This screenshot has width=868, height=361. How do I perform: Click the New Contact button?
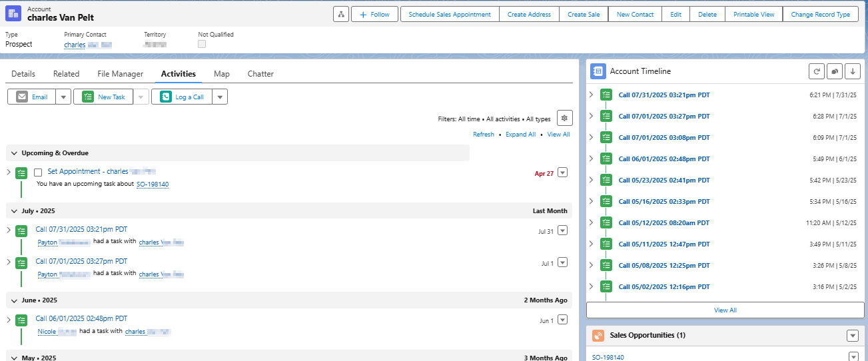pyautogui.click(x=635, y=14)
